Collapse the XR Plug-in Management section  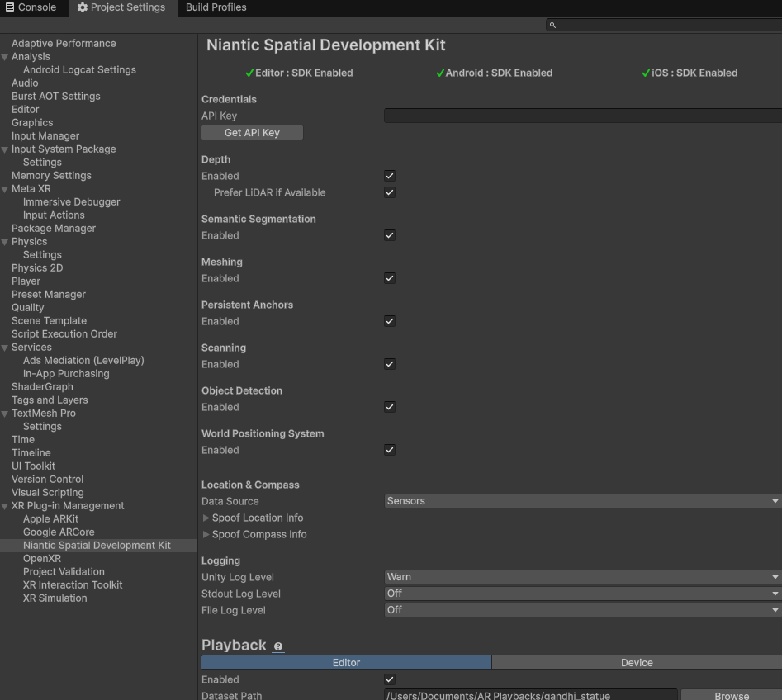(x=5, y=505)
